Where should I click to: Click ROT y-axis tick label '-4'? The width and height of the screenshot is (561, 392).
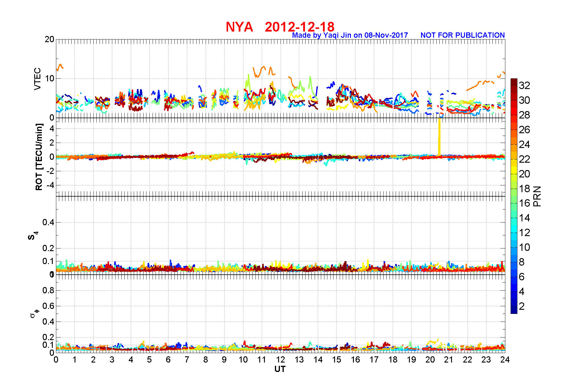[50, 185]
